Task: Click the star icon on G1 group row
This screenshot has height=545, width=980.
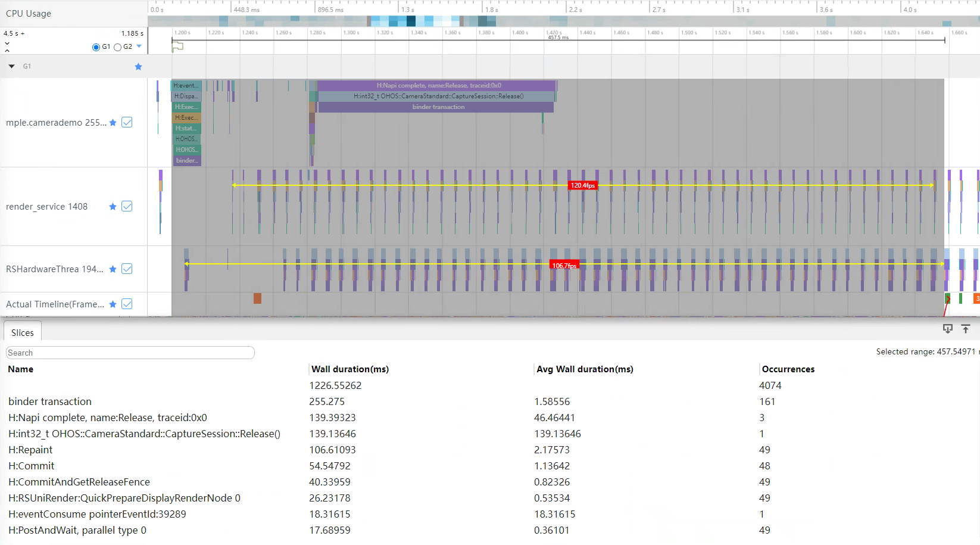Action: pyautogui.click(x=138, y=67)
